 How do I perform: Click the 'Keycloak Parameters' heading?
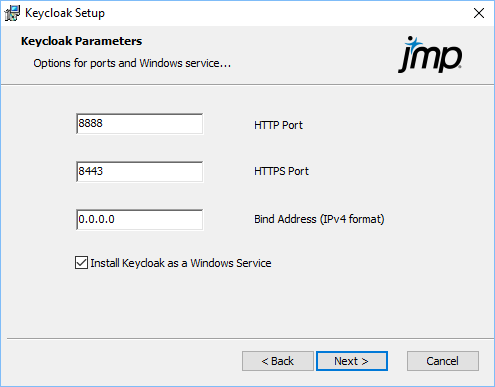coord(81,41)
